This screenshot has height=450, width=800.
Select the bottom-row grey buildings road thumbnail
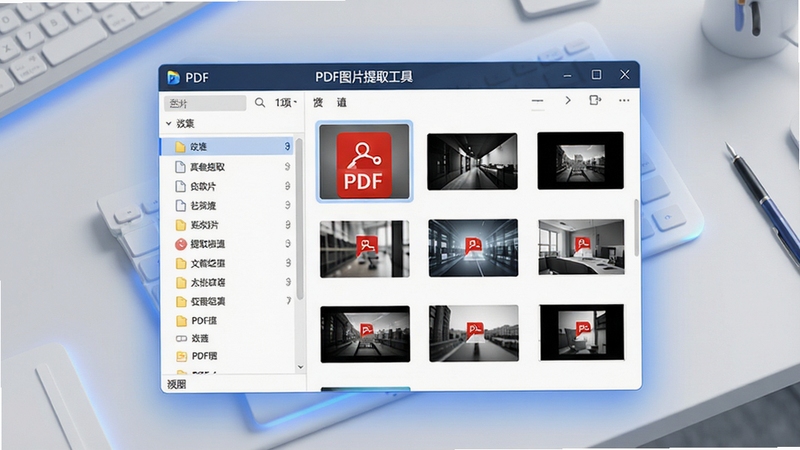[474, 333]
